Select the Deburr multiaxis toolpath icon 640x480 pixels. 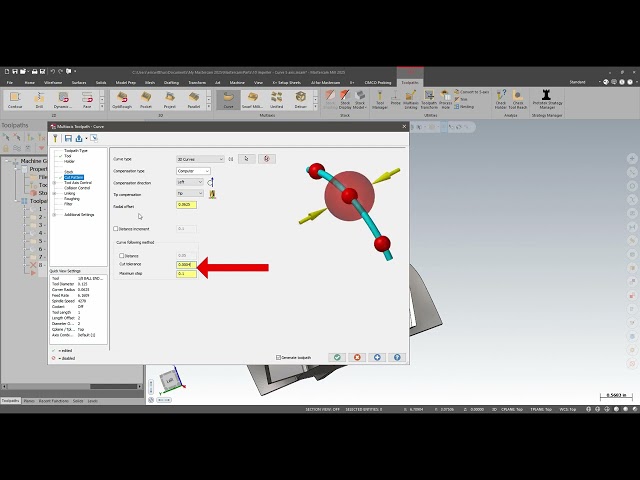click(x=300, y=100)
